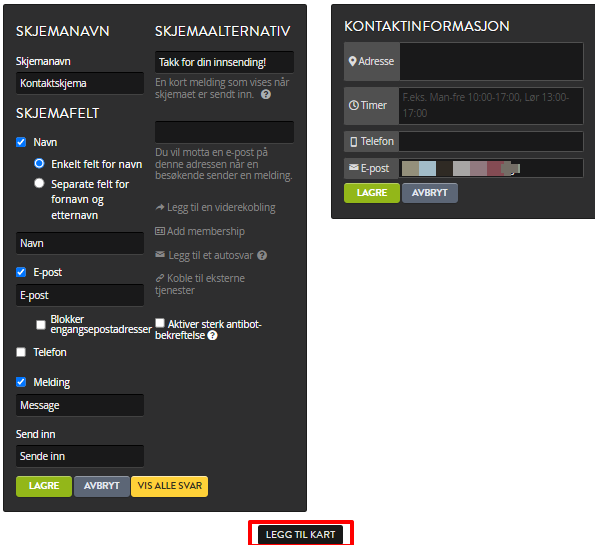Select Separate felt for fornavn og etternavn

(39, 183)
